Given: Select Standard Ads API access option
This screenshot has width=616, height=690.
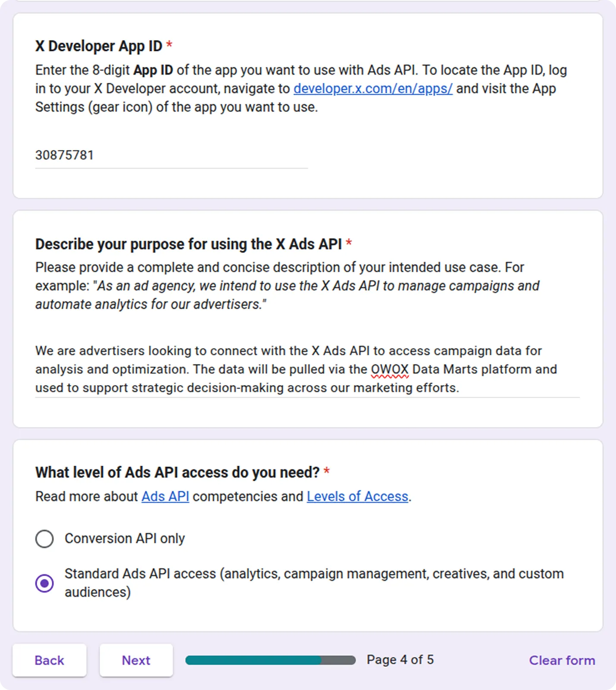Looking at the screenshot, I should 44,583.
